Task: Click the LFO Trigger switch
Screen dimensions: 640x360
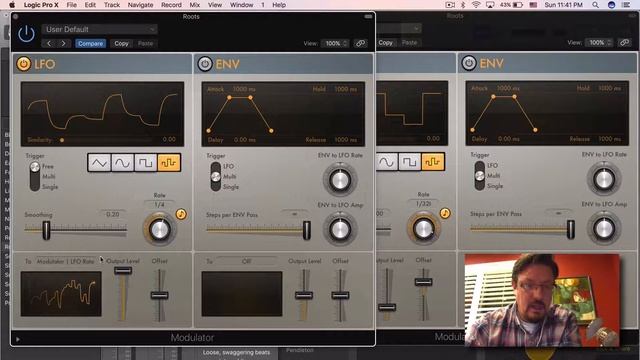Action: [x=35, y=176]
